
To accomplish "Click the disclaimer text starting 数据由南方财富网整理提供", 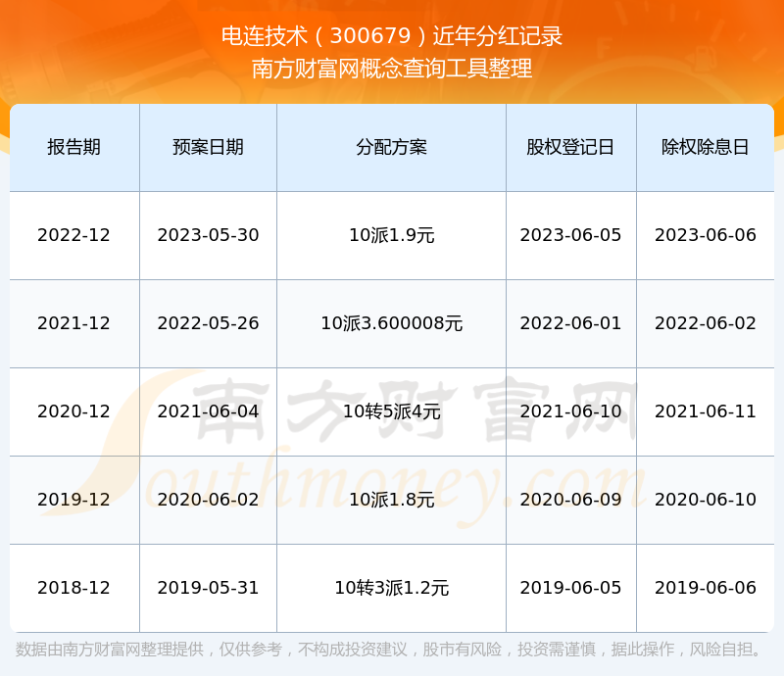I will point(389,650).
